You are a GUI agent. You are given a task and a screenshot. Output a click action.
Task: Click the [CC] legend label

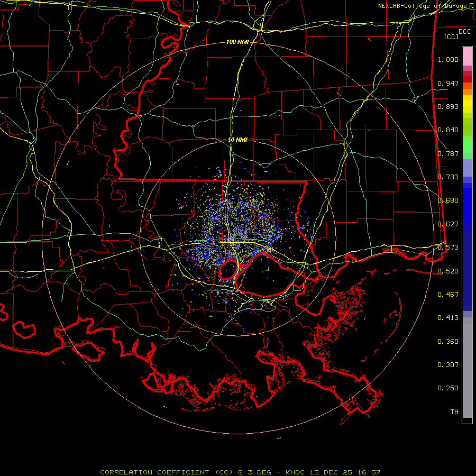click(x=452, y=36)
